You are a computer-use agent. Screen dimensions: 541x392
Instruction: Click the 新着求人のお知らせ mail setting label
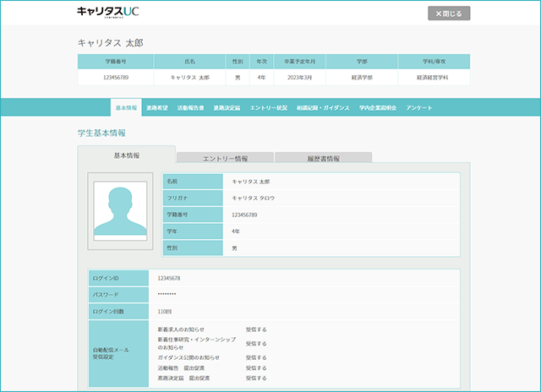point(181,329)
